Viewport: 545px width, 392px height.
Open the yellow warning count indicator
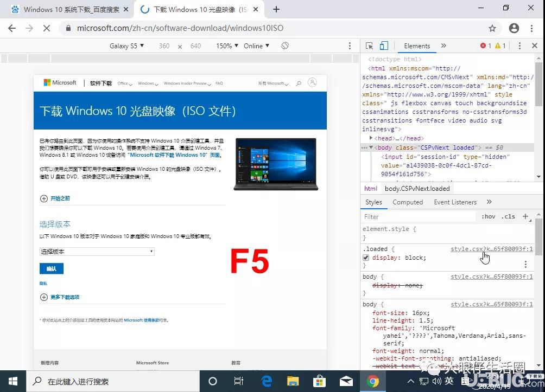coord(500,46)
